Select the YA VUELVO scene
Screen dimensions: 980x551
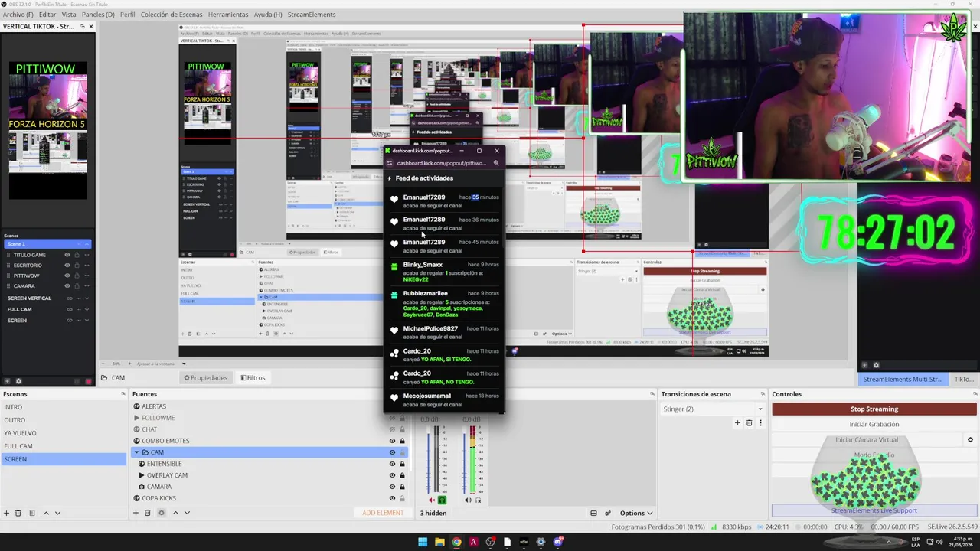click(x=63, y=433)
